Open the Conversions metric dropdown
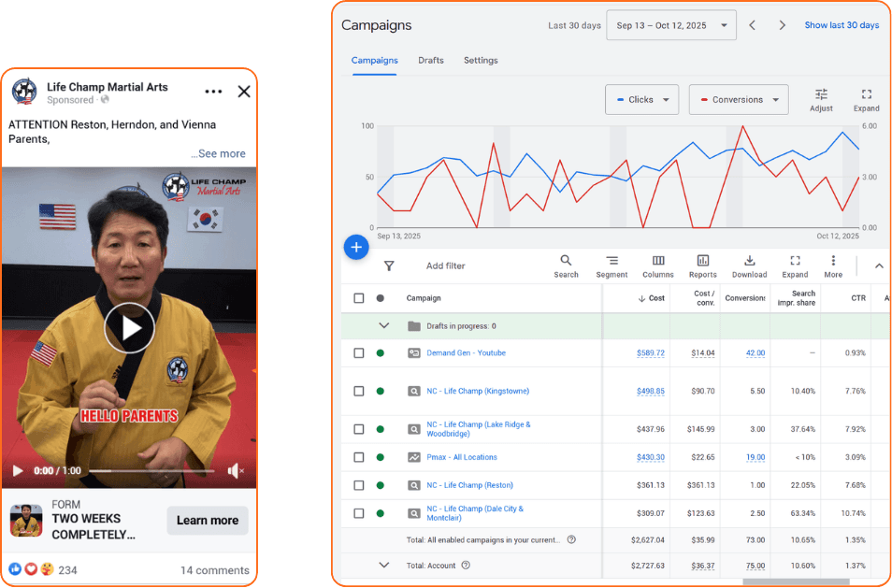 coord(739,99)
